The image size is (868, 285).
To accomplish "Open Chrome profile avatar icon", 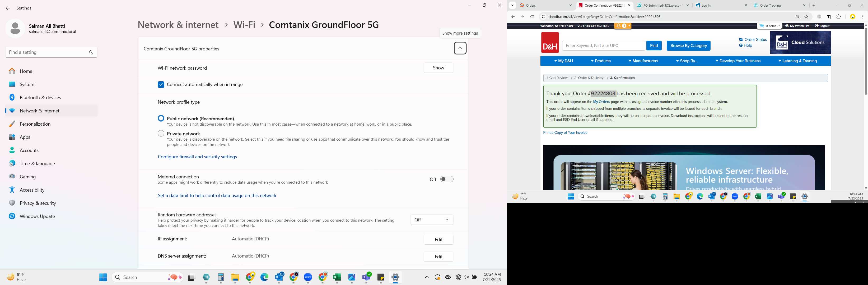I will 852,16.
